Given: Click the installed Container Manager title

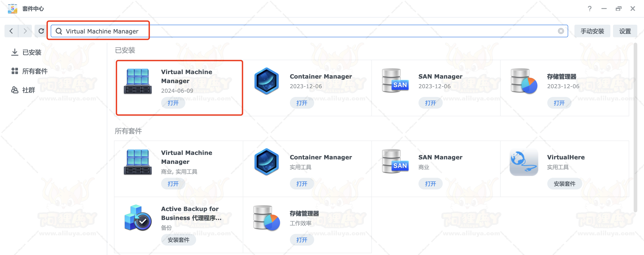Looking at the screenshot, I should [321, 76].
